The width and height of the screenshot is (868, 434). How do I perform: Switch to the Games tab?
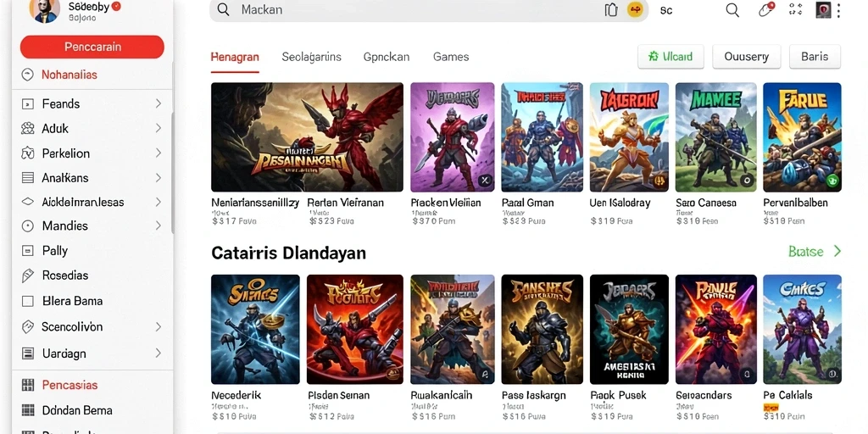(451, 57)
